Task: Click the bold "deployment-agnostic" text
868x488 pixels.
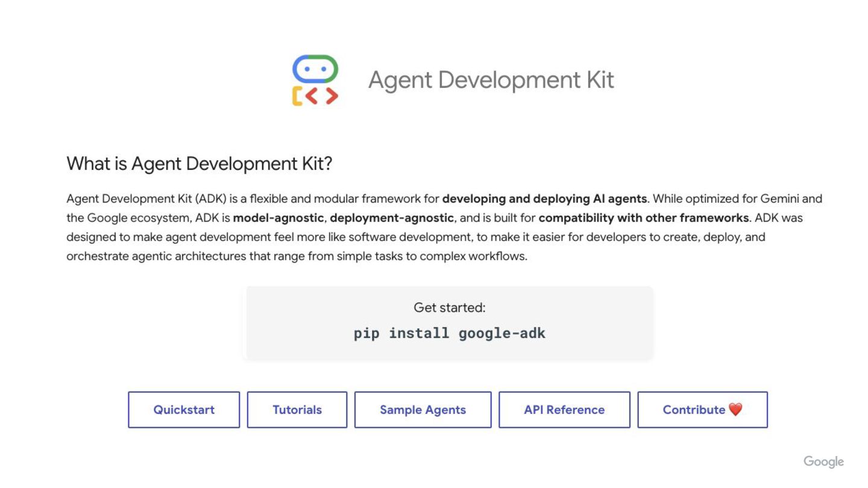Action: pos(392,218)
